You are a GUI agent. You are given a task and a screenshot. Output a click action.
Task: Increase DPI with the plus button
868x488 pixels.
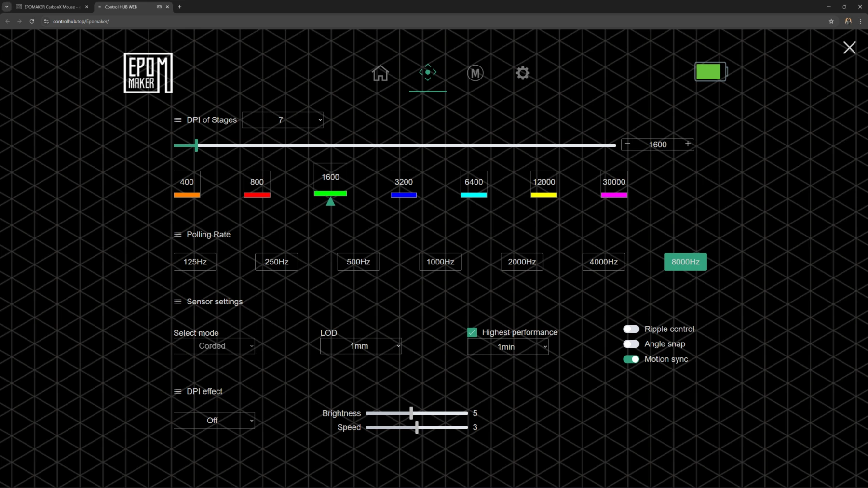(x=688, y=144)
